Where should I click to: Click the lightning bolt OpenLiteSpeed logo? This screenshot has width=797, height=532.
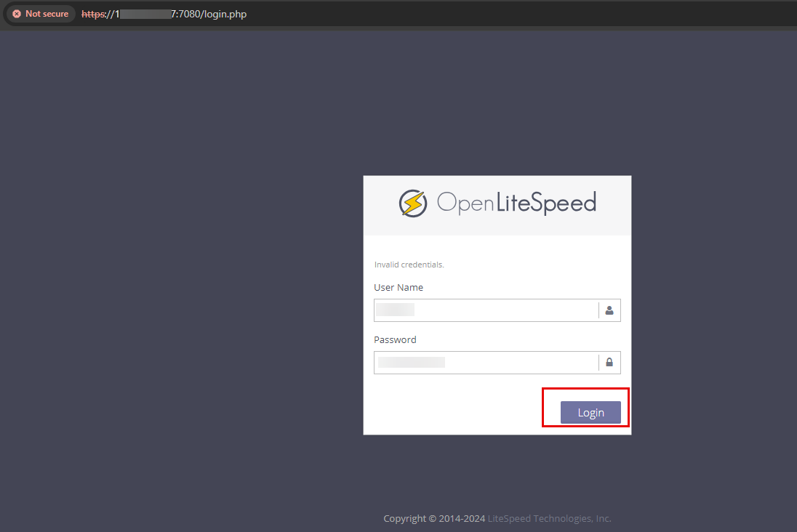tap(412, 203)
